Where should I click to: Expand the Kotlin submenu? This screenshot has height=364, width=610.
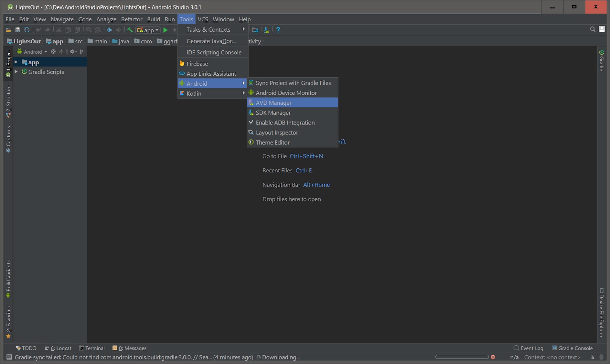(213, 93)
